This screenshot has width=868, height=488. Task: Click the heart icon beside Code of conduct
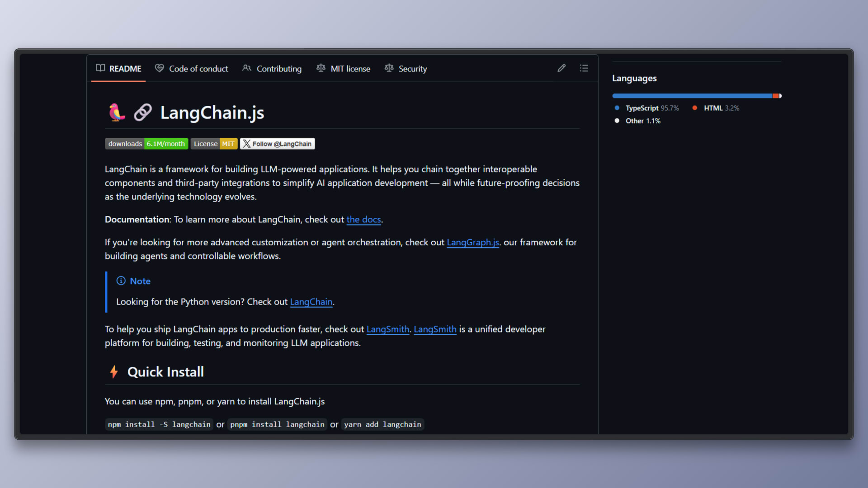coord(159,68)
